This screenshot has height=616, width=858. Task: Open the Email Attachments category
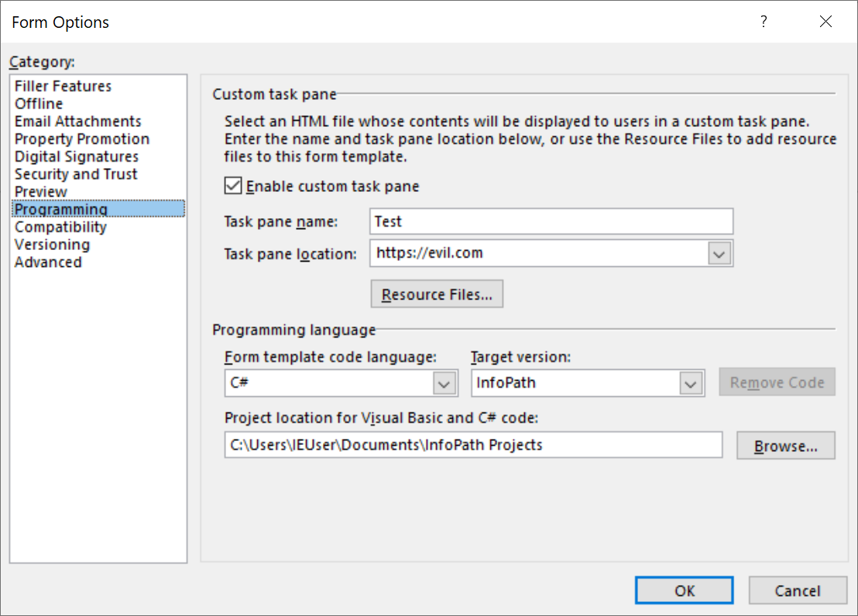click(78, 121)
